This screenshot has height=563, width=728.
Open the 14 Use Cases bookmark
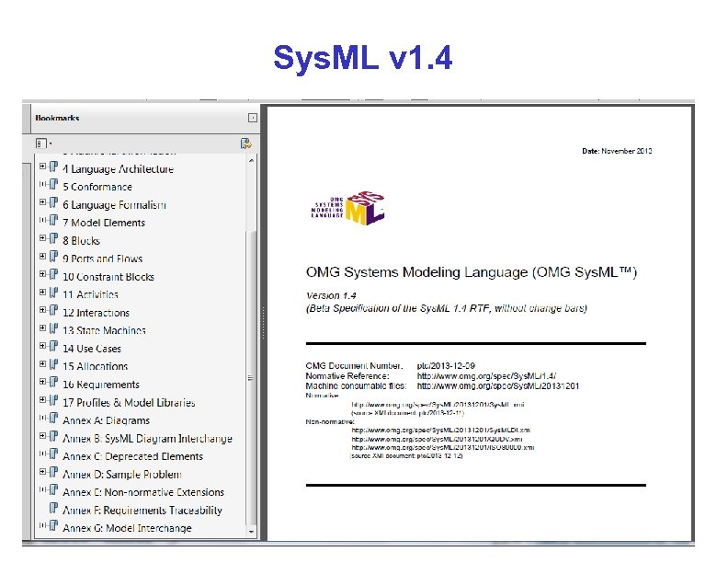(92, 349)
